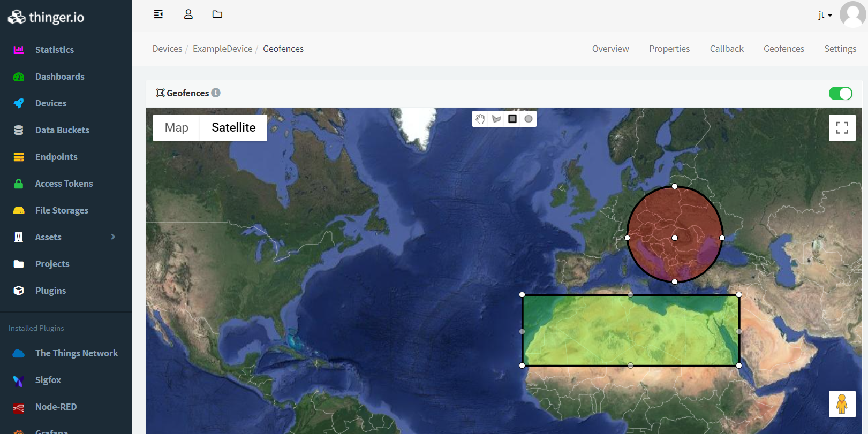Collapse the sidebar menu icon
This screenshot has width=868, height=434.
pos(158,14)
